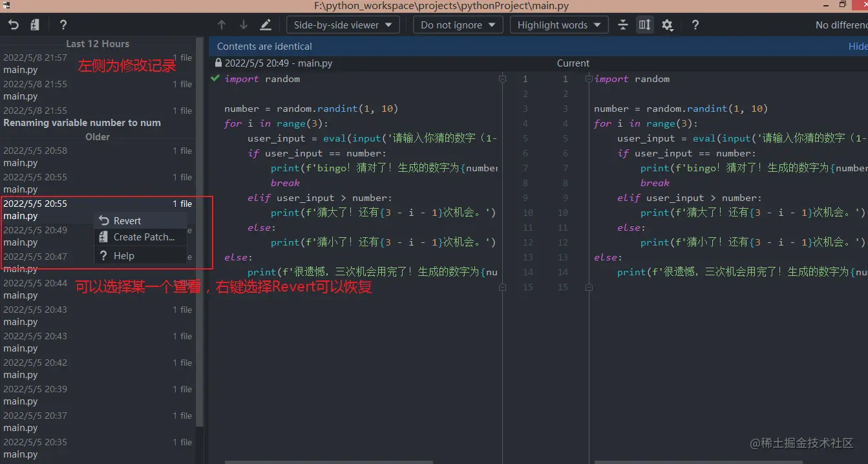Click the Hide link in the notification bar

[858, 46]
